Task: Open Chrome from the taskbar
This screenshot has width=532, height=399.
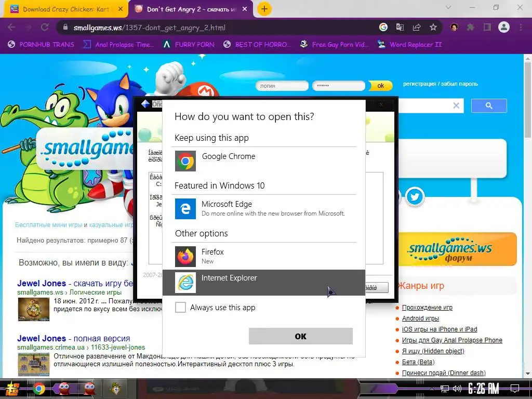Action: [38, 389]
